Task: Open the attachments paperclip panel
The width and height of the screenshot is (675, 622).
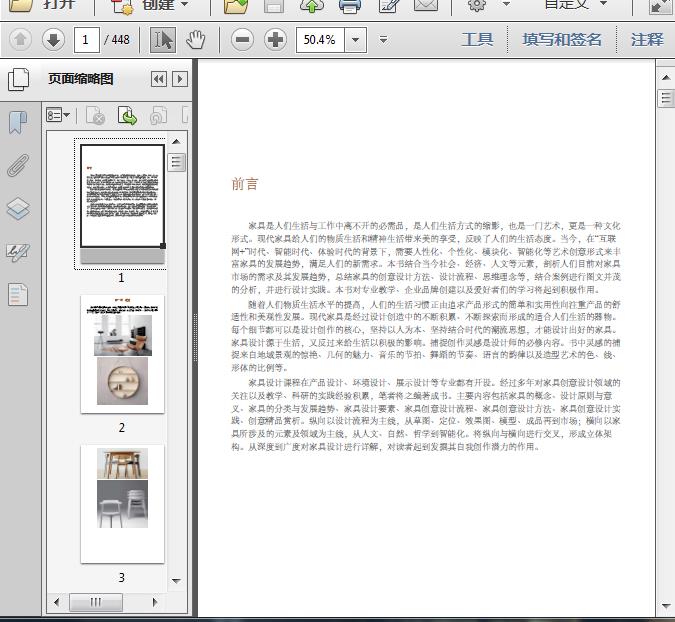Action: [18, 165]
